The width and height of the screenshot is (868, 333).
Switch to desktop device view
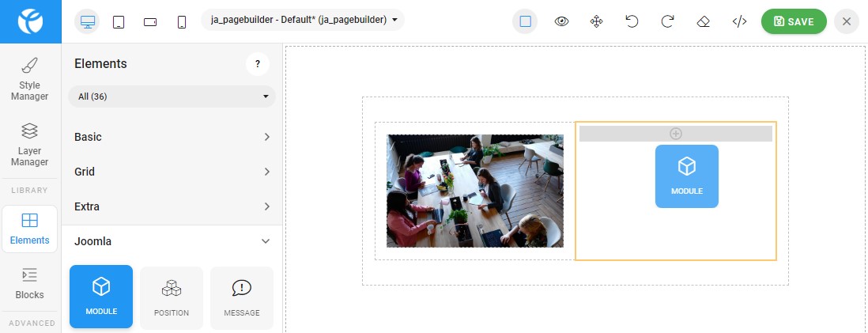(88, 21)
